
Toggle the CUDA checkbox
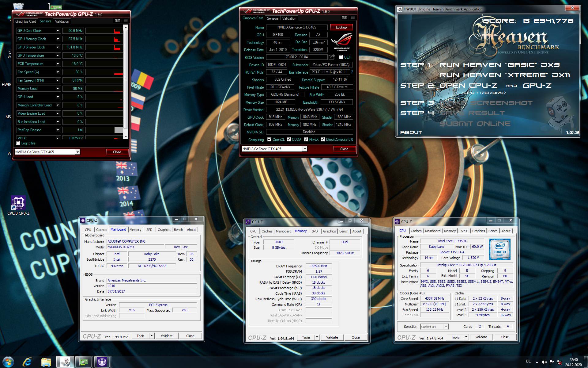[x=288, y=140]
